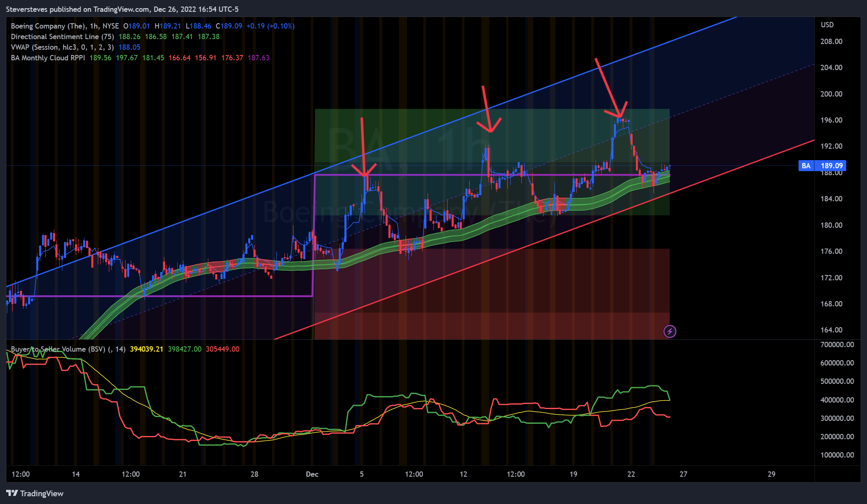Screen dimensions: 867x504
Task: Click the USD currency label
Action: 827,25
